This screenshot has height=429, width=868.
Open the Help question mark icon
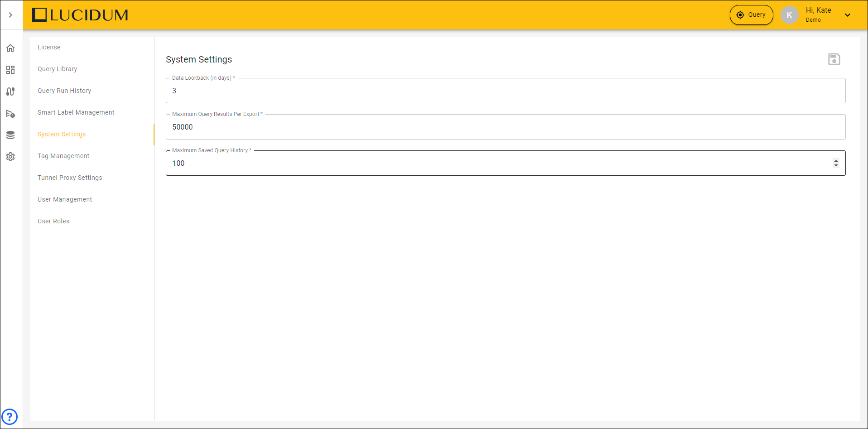click(10, 416)
